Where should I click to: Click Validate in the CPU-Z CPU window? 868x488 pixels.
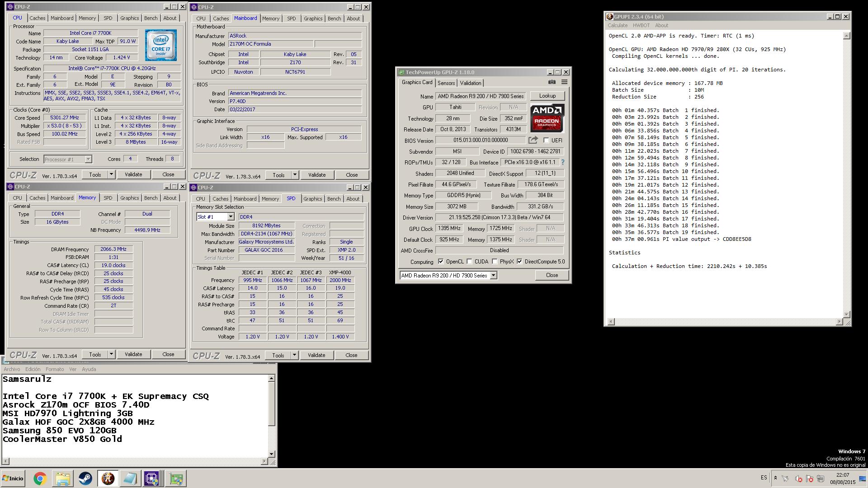(x=133, y=174)
